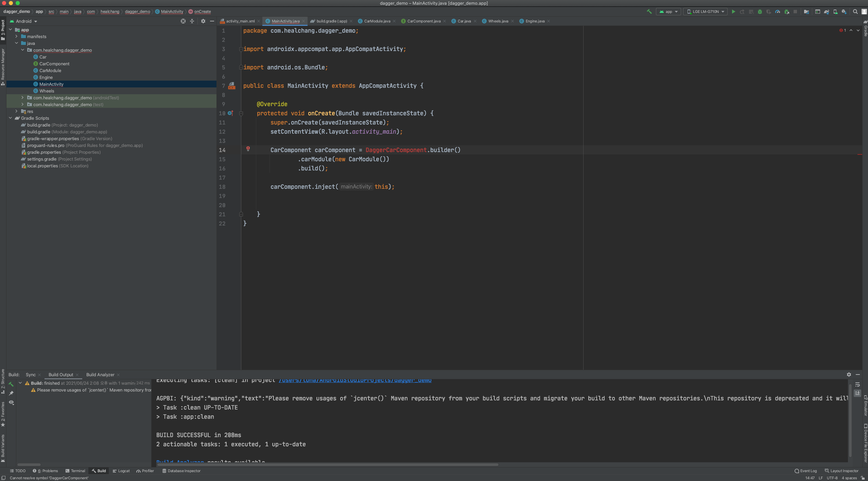Toggle the eye view filter in Build panel
The height and width of the screenshot is (481, 868).
click(x=11, y=402)
